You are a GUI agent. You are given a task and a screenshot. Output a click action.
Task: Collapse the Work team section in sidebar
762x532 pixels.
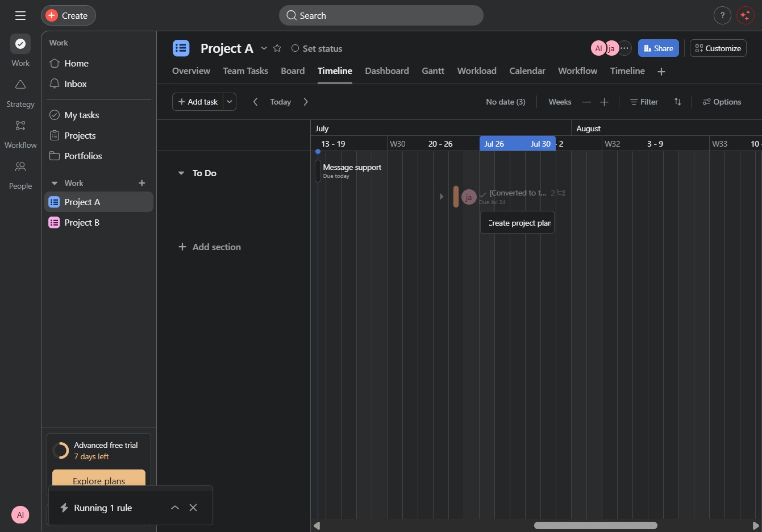(x=55, y=183)
